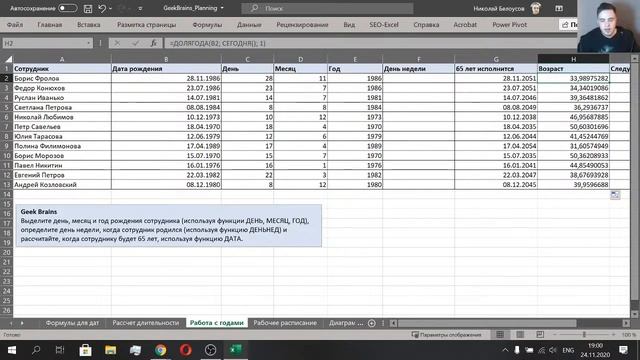Open Google Chrome from the taskbar
Screen dimensions: 640x360
click(x=160, y=350)
